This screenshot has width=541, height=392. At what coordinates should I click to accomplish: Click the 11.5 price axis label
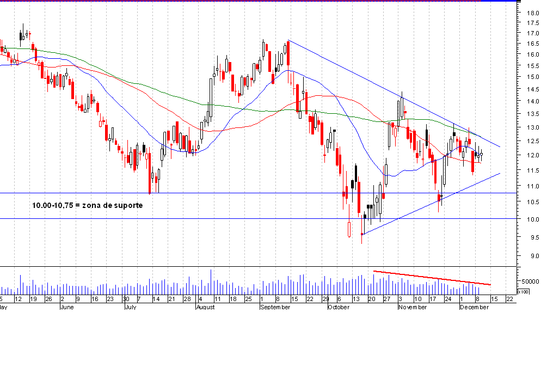tap(533, 170)
